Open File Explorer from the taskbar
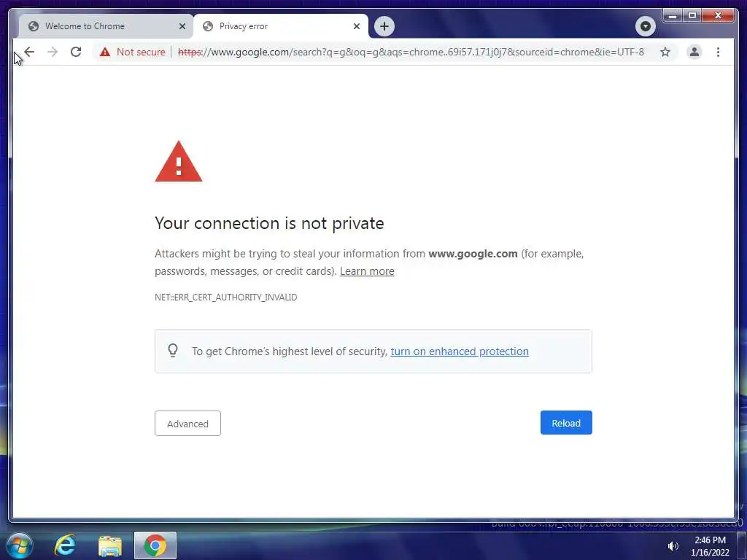The width and height of the screenshot is (747, 560). point(110,545)
